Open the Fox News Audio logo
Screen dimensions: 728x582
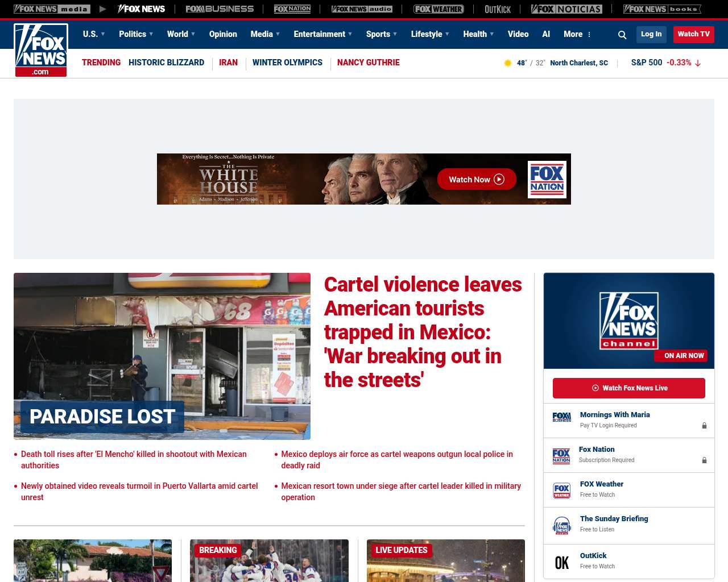362,9
